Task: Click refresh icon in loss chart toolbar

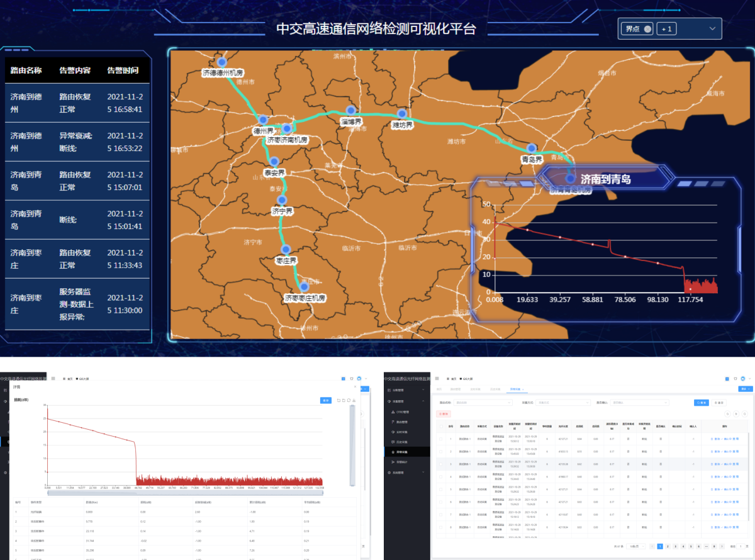Action: point(349,400)
